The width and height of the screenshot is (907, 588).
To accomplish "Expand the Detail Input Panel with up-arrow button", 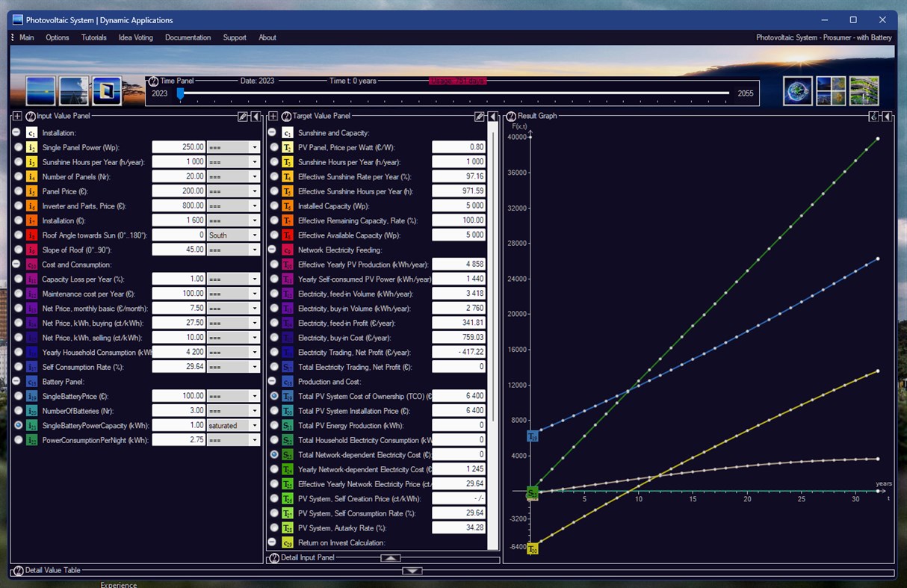I will point(391,558).
